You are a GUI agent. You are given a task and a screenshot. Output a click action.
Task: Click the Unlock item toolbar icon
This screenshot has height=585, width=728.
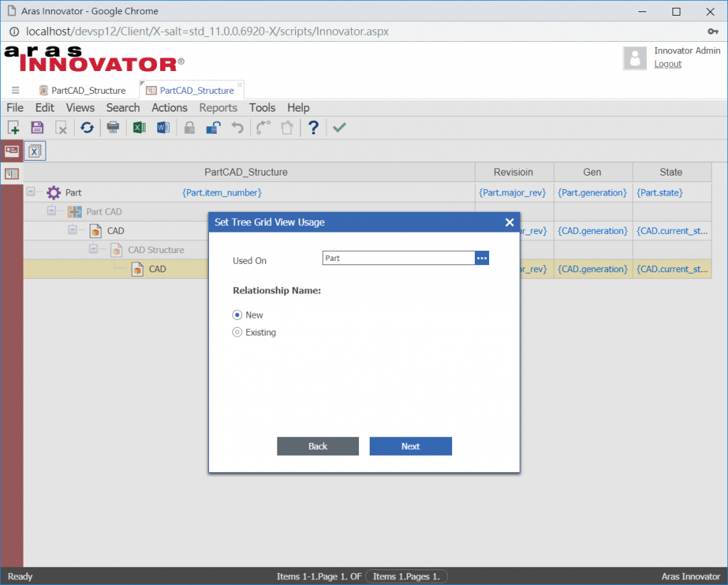tap(213, 127)
